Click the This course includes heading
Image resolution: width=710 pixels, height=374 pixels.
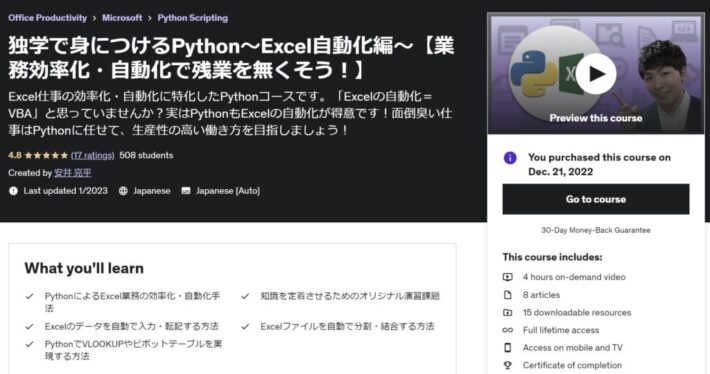tap(552, 257)
